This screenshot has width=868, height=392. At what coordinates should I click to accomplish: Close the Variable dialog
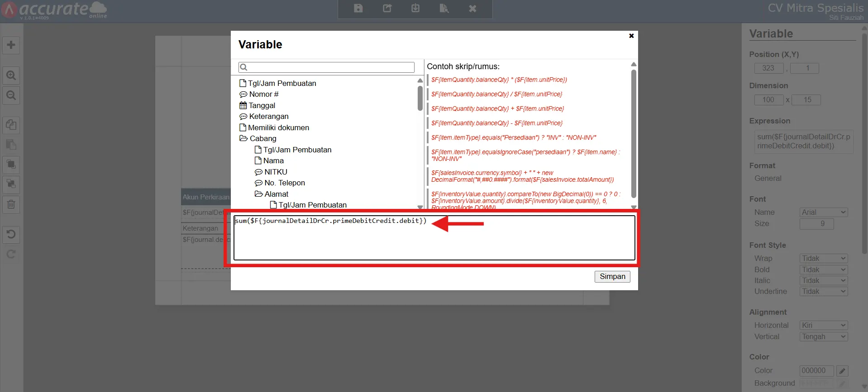point(631,36)
